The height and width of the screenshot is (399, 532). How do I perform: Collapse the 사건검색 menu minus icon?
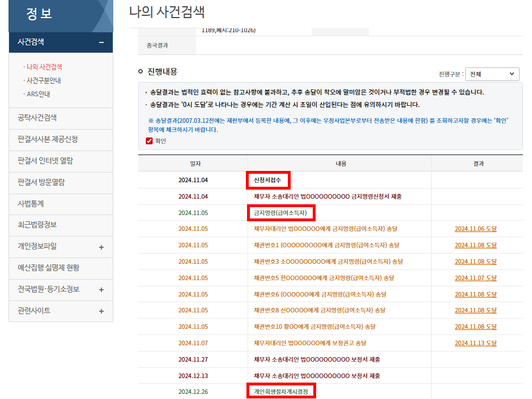101,42
